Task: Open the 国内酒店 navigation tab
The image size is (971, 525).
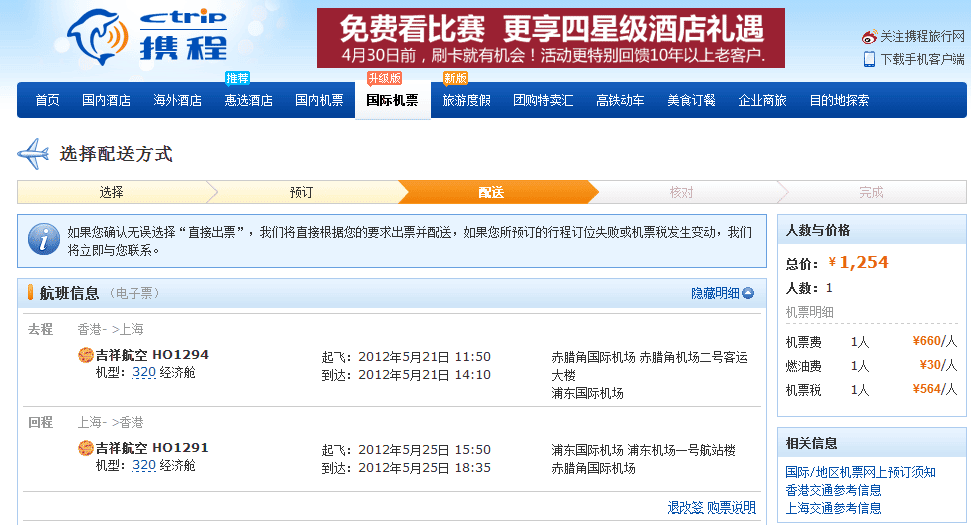Action: click(106, 100)
